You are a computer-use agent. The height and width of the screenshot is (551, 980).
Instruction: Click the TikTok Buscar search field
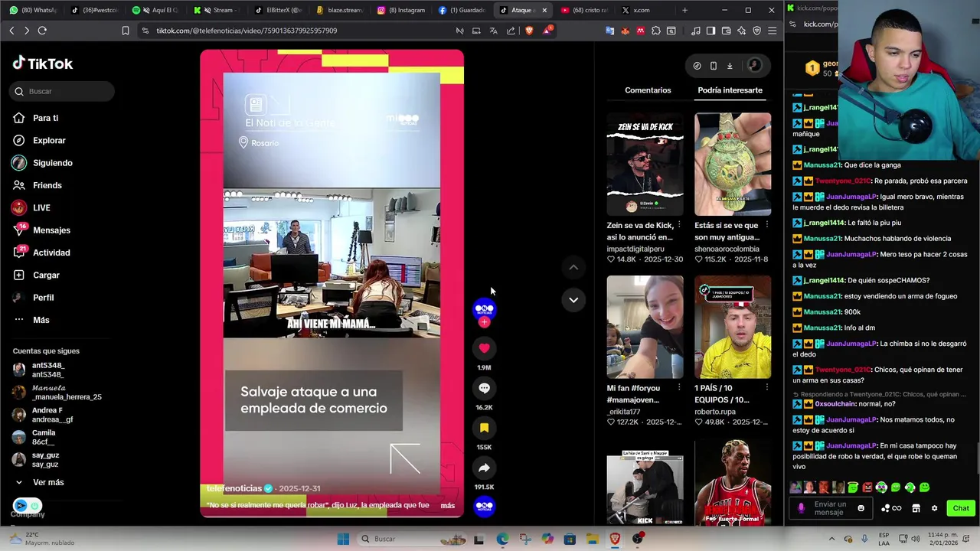coord(62,91)
